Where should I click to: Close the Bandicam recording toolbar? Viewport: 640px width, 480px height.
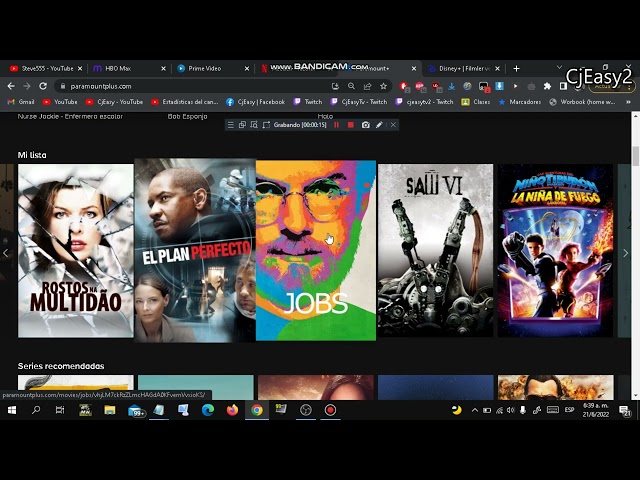point(393,125)
